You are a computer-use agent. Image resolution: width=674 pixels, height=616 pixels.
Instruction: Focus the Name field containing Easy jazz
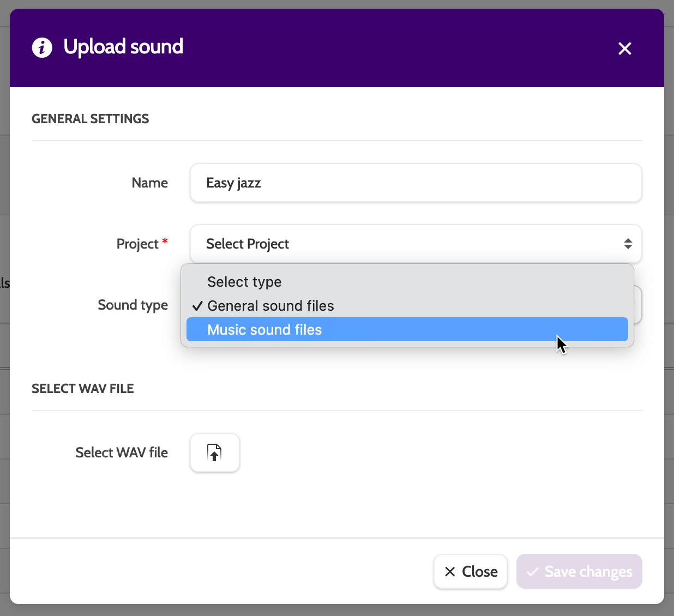click(415, 183)
